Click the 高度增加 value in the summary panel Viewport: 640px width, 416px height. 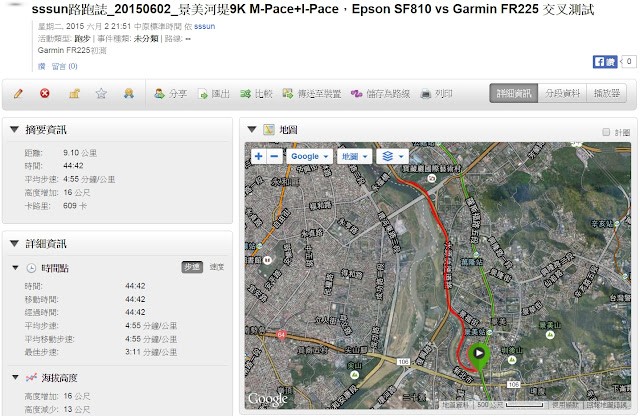[x=77, y=192]
